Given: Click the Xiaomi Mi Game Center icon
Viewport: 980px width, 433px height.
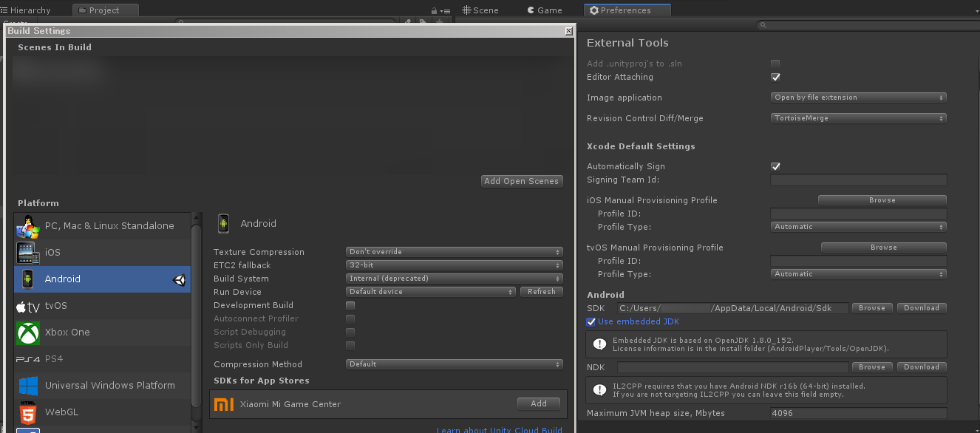Looking at the screenshot, I should pyautogui.click(x=224, y=404).
